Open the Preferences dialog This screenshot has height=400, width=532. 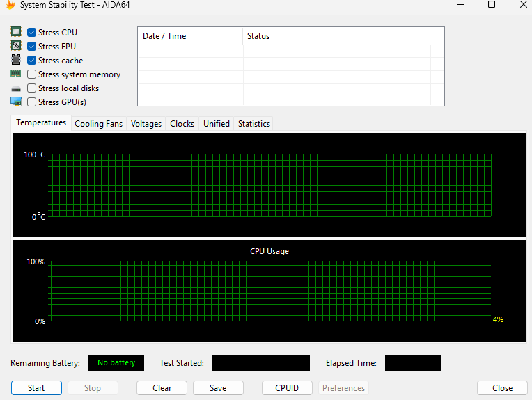[343, 387]
